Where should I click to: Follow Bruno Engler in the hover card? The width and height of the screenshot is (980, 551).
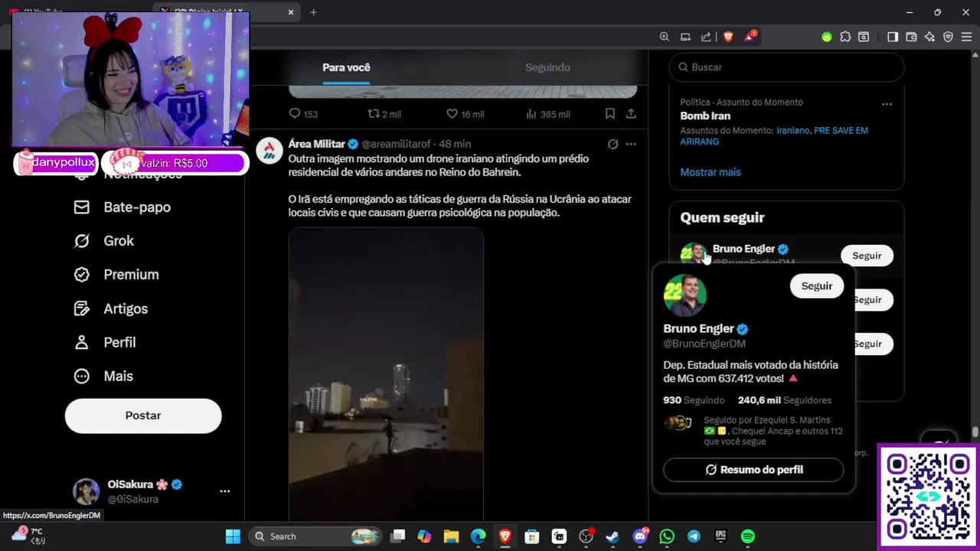click(x=816, y=286)
